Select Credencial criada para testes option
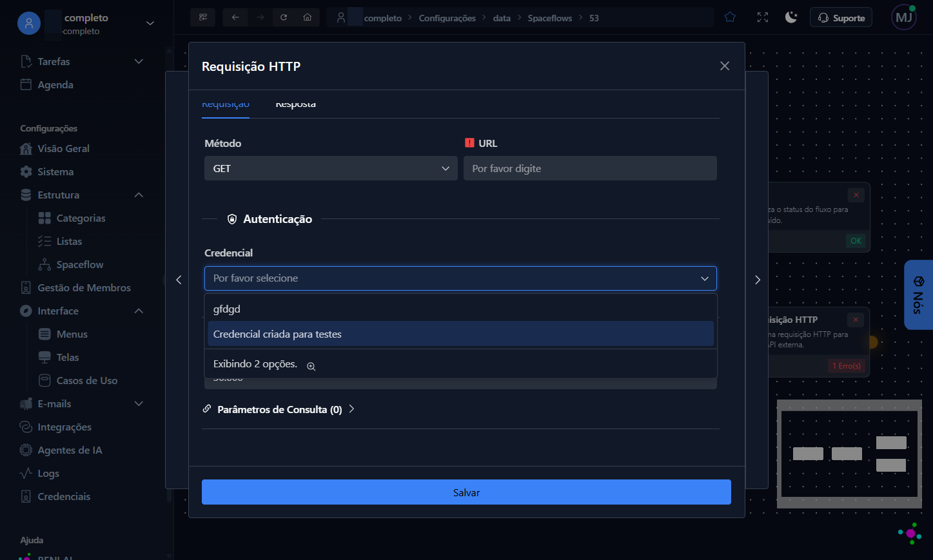 pyautogui.click(x=460, y=334)
